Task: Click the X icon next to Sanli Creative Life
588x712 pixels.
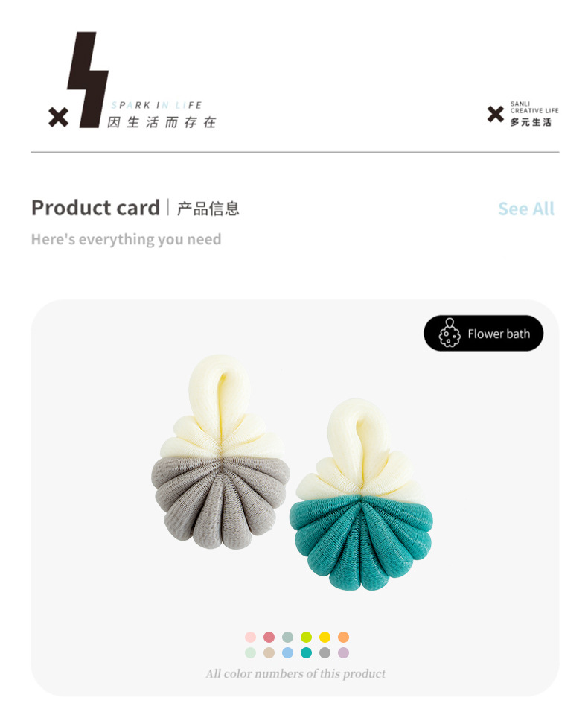Action: point(496,114)
